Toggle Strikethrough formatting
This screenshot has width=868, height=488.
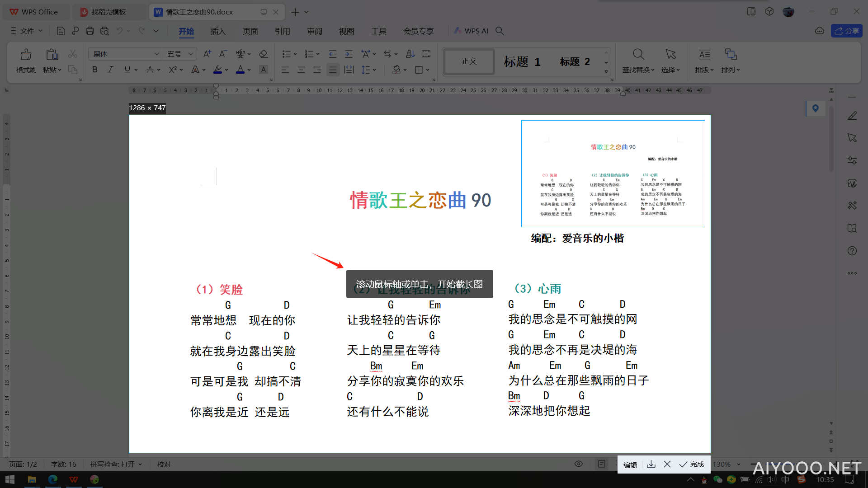click(150, 70)
